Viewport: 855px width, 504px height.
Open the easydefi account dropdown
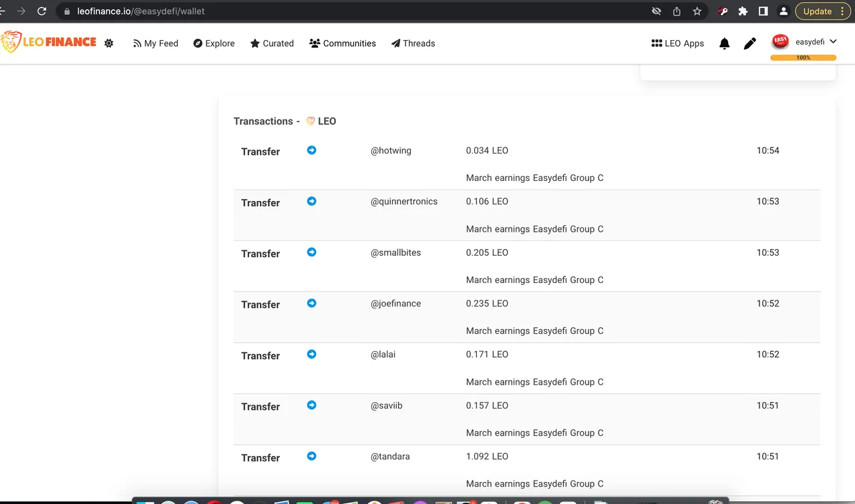click(x=816, y=42)
